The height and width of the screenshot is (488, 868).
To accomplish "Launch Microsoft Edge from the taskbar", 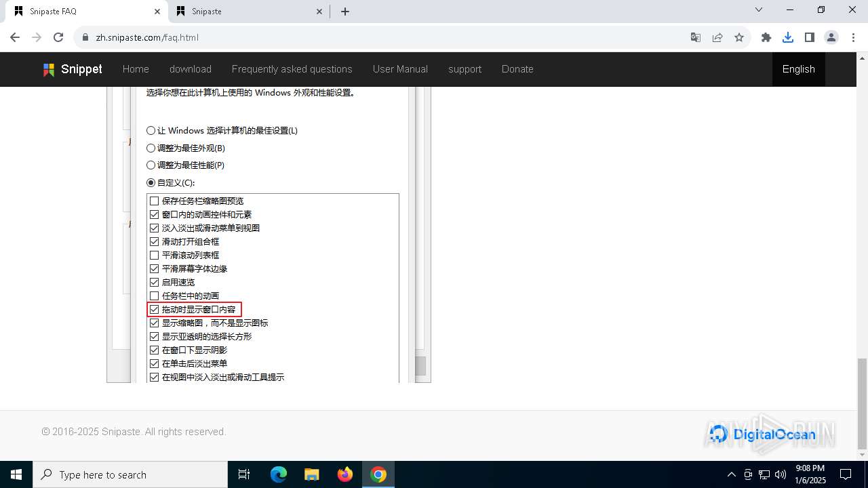I will point(279,474).
